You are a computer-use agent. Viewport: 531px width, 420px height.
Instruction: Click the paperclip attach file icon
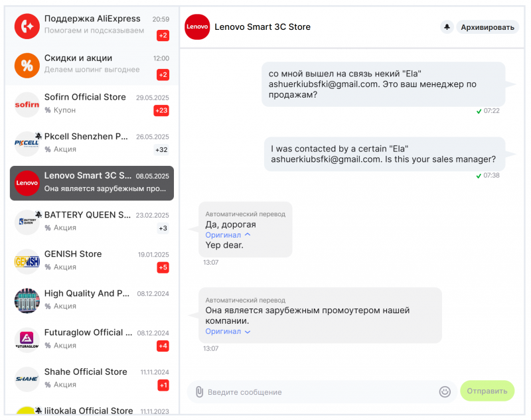click(x=200, y=392)
